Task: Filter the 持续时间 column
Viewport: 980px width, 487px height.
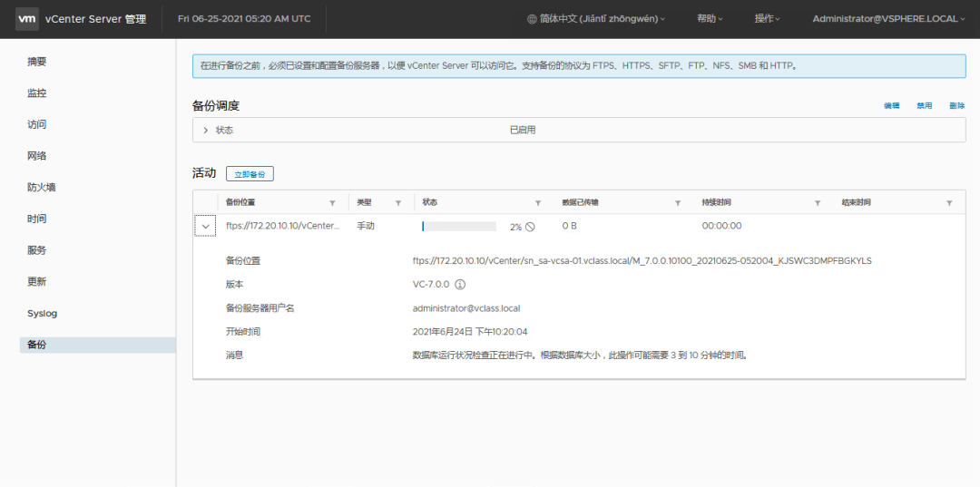Action: [818, 203]
